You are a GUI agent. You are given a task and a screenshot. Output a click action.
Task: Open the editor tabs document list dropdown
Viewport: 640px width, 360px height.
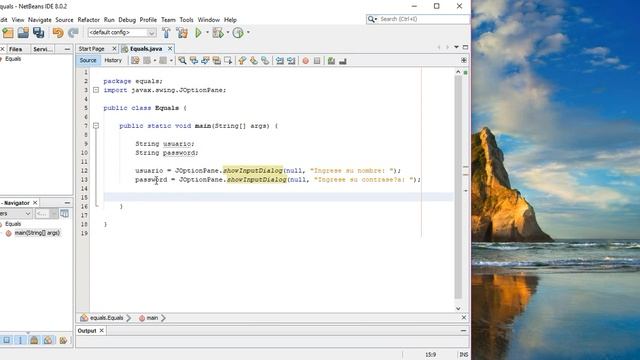coord(456,47)
